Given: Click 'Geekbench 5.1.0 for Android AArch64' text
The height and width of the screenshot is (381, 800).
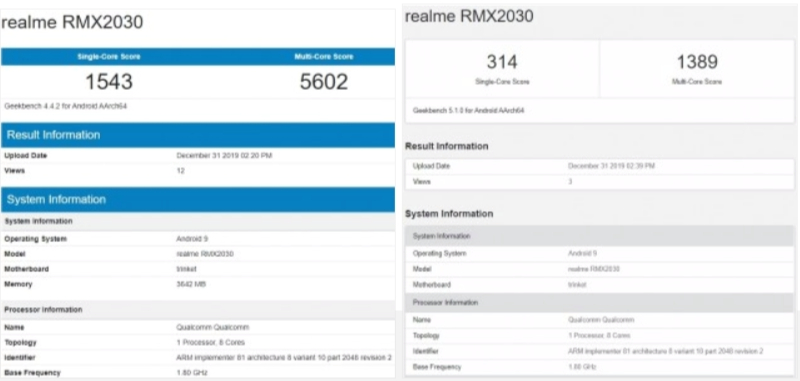Looking at the screenshot, I should 468,110.
